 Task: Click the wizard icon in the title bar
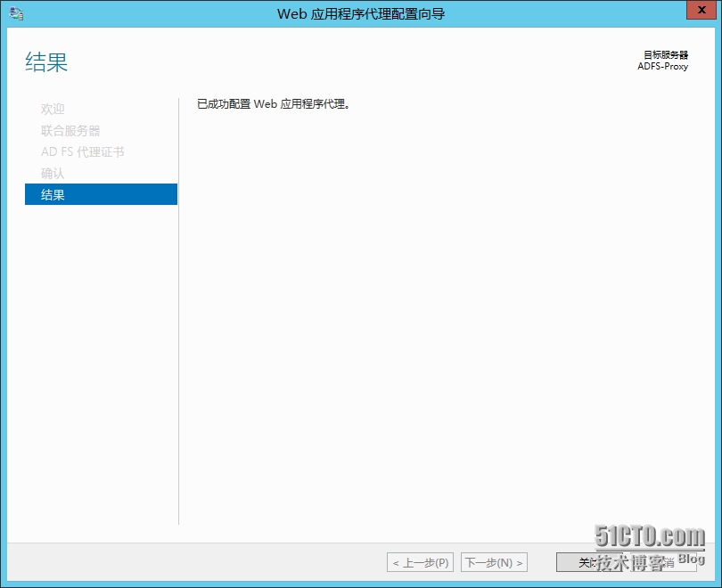pos(16,13)
